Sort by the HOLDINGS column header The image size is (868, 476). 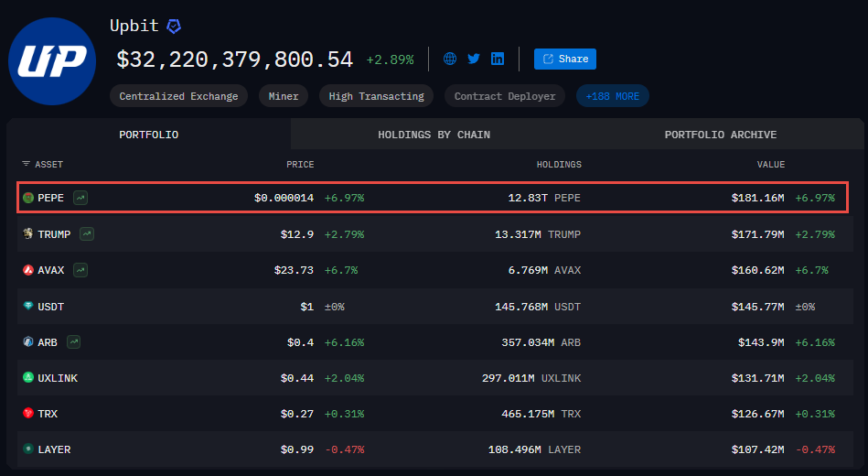click(x=559, y=165)
